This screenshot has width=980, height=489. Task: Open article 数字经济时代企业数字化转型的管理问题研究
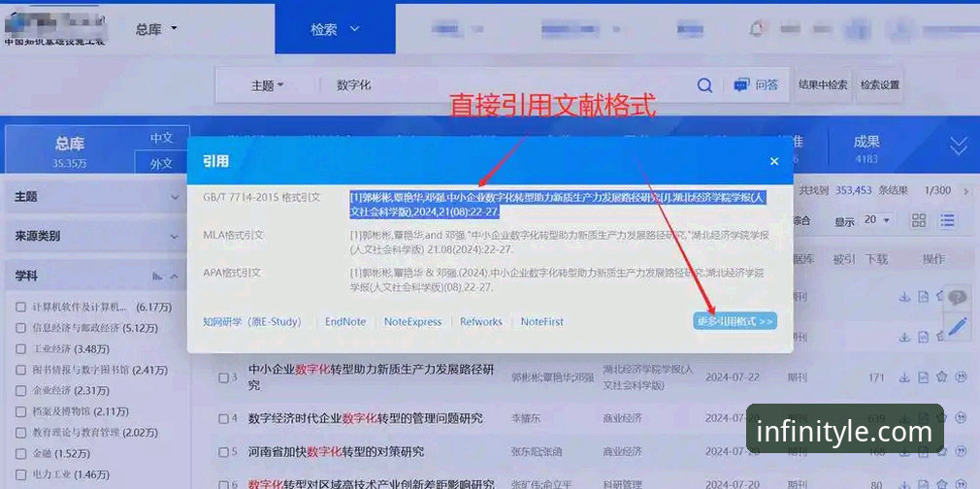[x=366, y=418]
